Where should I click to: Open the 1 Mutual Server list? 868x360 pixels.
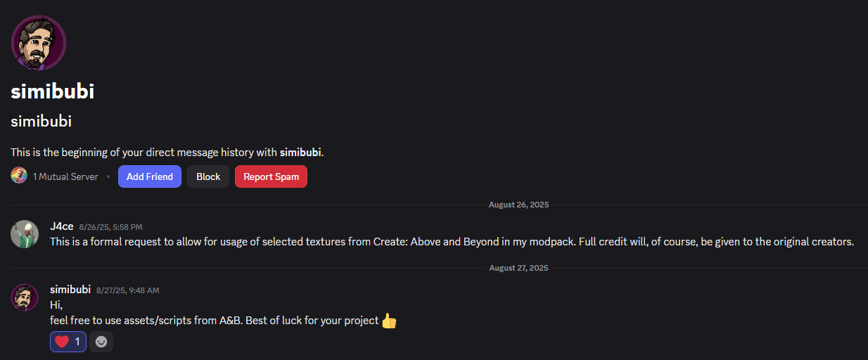coord(65,176)
